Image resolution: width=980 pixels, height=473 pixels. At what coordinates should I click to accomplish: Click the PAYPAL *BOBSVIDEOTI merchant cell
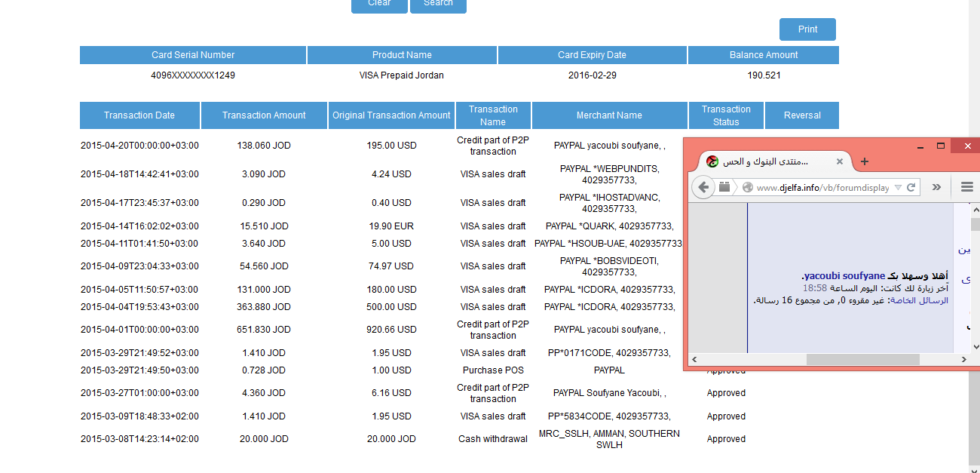point(609,266)
